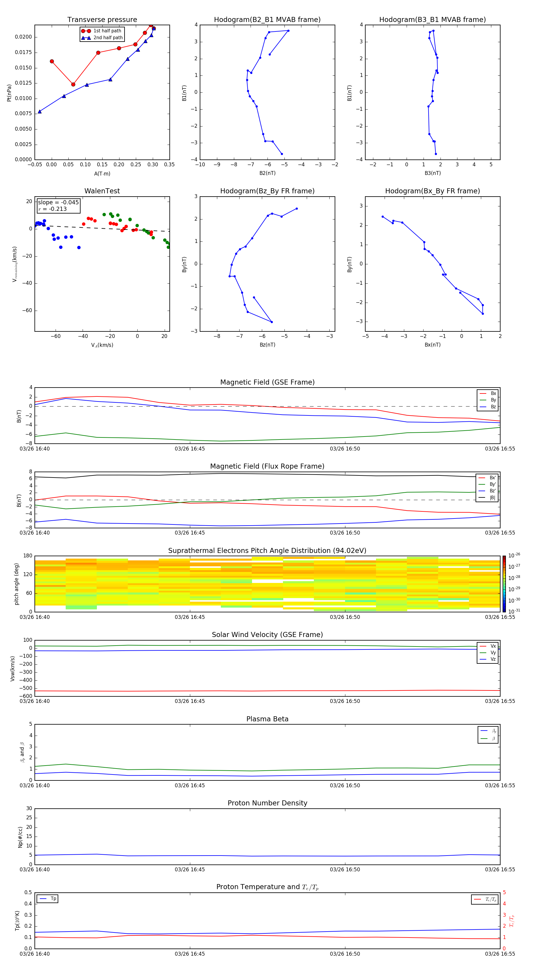Viewport: 535px width, 980px height.
Task: Click the pitch angle color scale bar
Action: 504,584
